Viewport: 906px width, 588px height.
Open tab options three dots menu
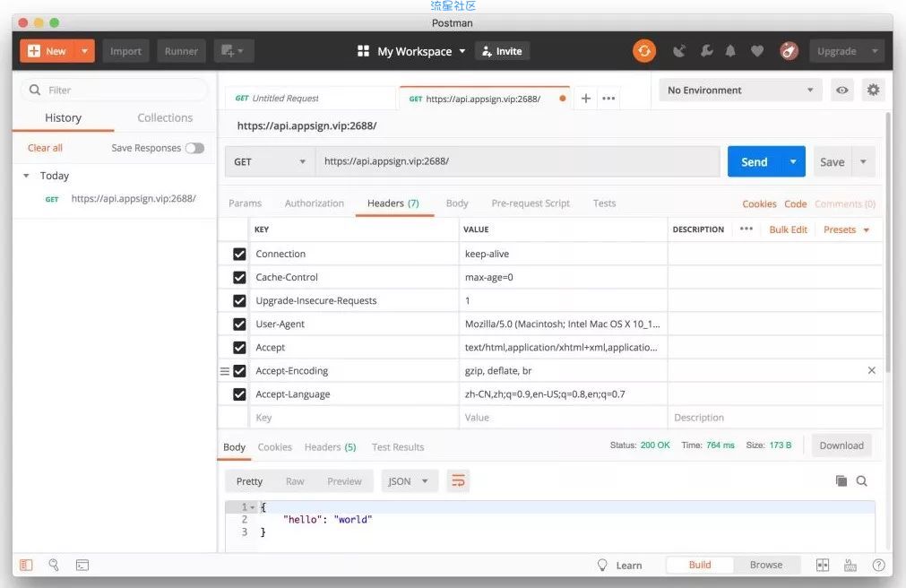[x=608, y=99]
